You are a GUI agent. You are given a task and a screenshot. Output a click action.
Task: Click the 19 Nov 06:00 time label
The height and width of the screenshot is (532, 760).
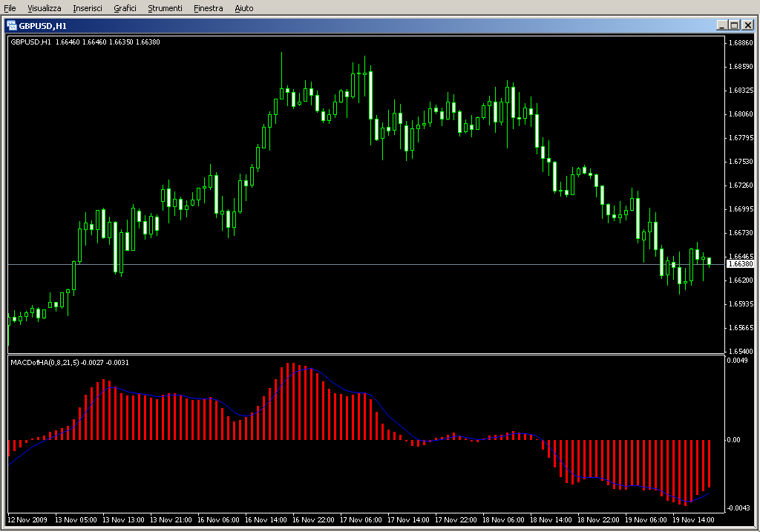646,520
